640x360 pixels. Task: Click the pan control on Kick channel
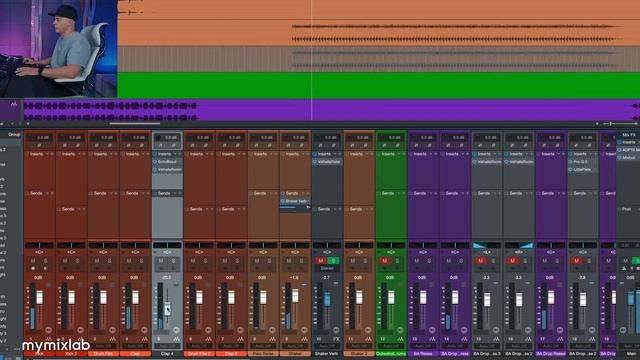(x=40, y=245)
